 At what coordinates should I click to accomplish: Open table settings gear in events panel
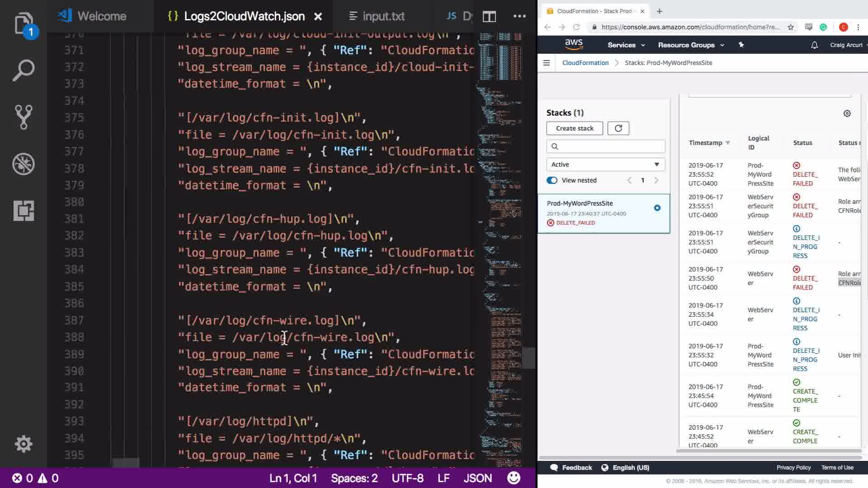click(847, 113)
